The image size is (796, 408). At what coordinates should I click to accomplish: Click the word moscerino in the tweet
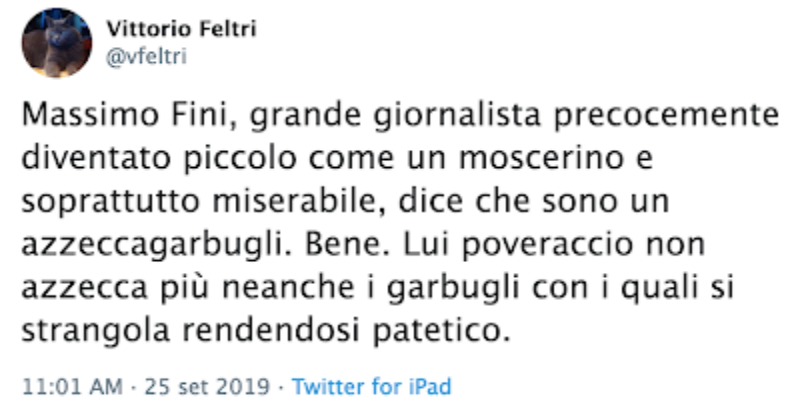coord(541,158)
